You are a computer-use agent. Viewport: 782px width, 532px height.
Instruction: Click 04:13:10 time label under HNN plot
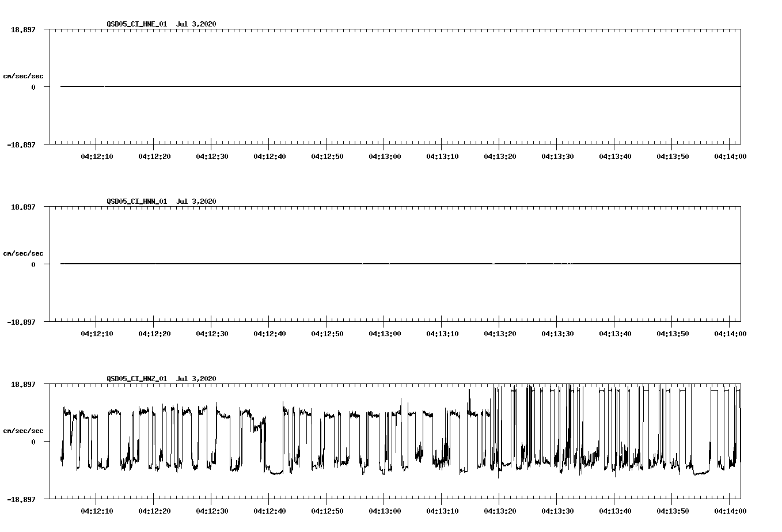pyautogui.click(x=442, y=334)
